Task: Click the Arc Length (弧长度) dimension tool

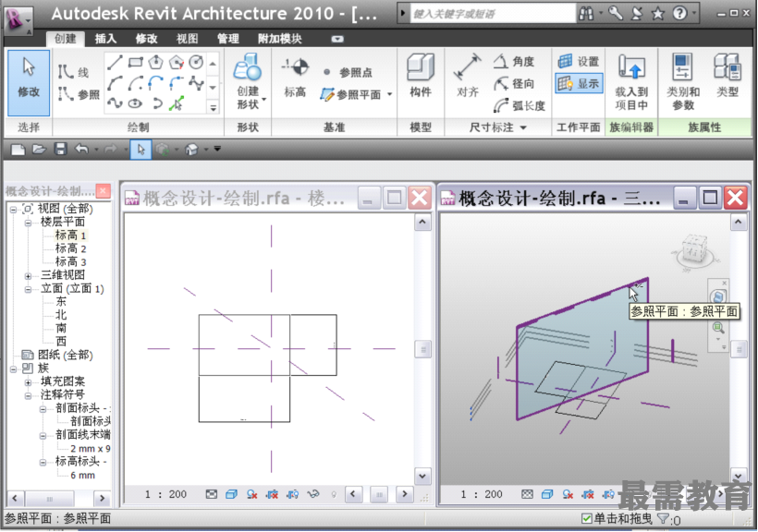Action: click(520, 105)
